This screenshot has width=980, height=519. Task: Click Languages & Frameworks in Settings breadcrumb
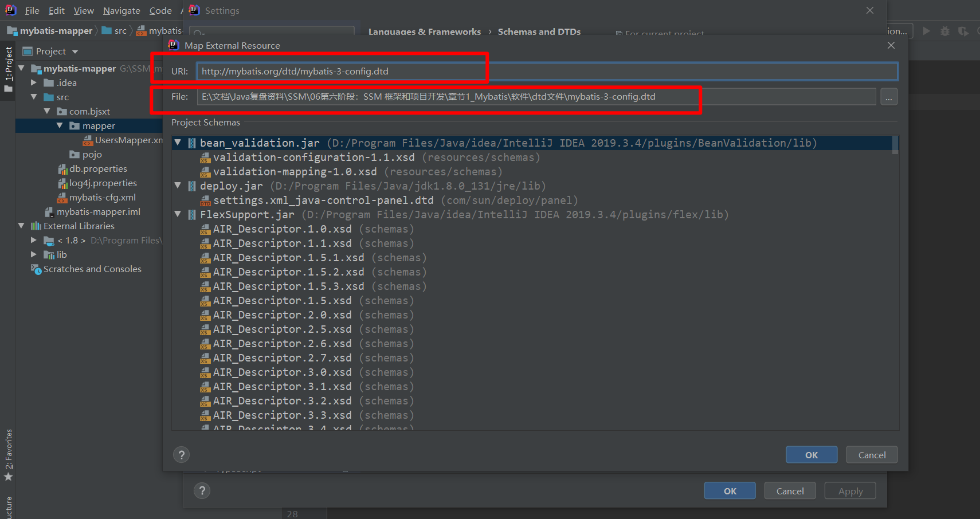425,32
